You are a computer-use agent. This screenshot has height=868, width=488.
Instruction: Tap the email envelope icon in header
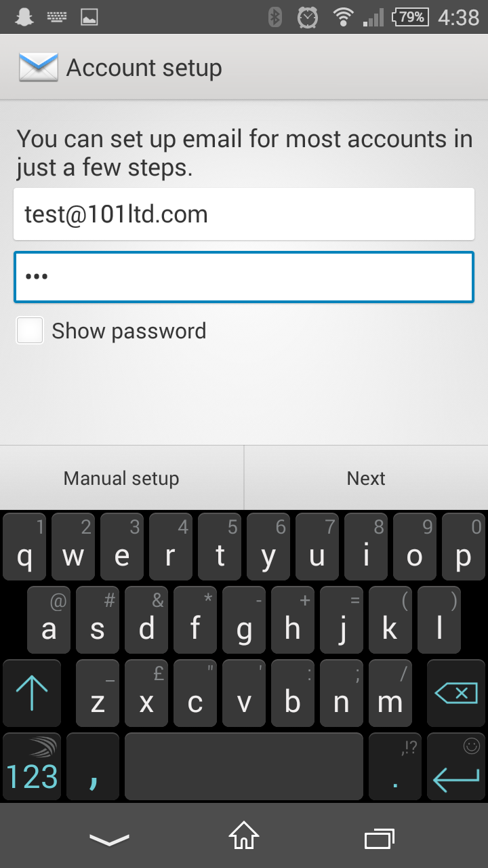38,67
